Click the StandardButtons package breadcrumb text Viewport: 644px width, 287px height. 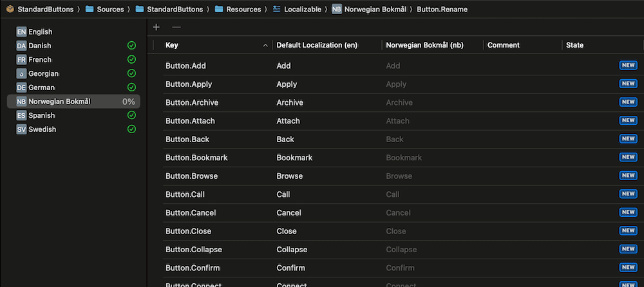[46, 9]
